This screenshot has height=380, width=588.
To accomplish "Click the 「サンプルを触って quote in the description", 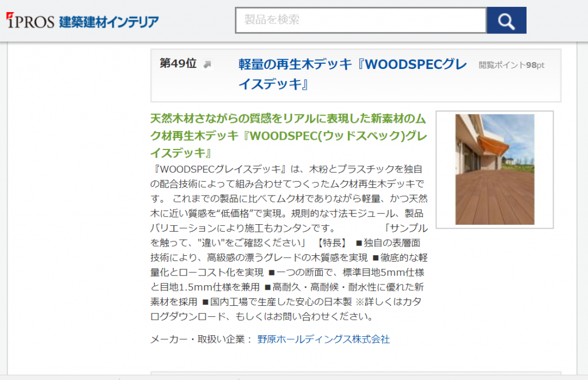I will 405,227.
